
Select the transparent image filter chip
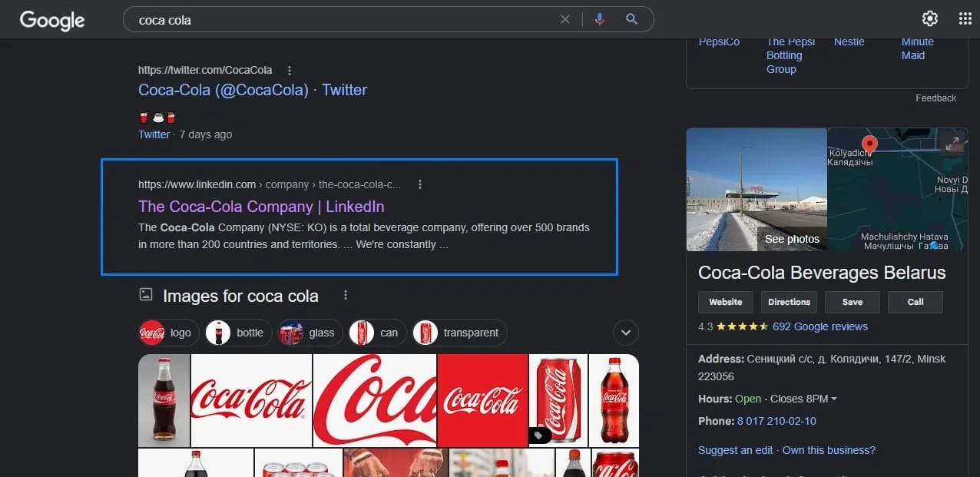459,333
